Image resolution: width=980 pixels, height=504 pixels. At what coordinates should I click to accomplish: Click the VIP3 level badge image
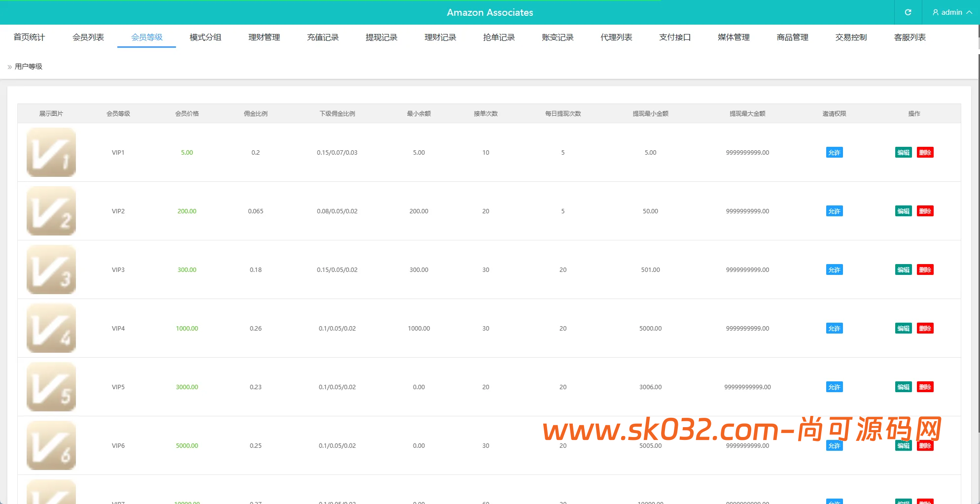coord(51,269)
